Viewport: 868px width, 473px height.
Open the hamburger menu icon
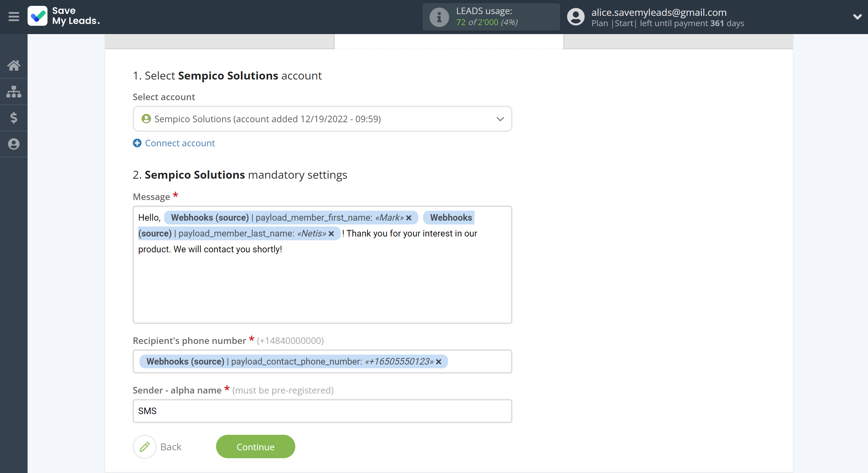click(x=14, y=16)
